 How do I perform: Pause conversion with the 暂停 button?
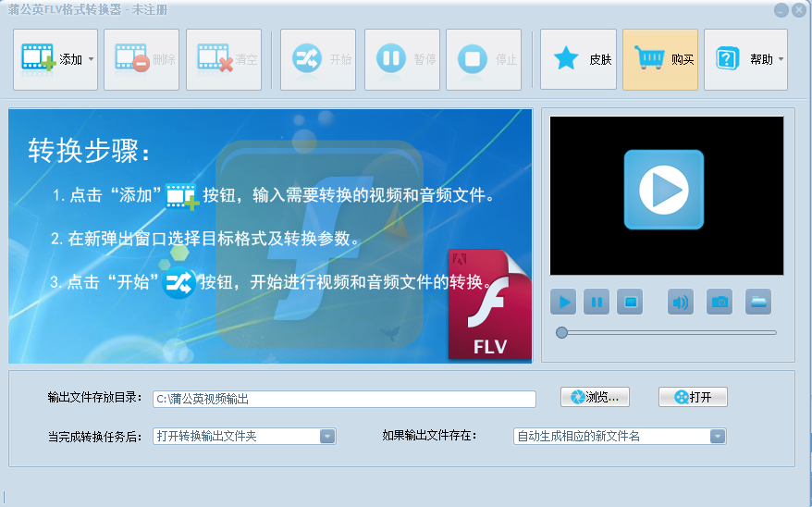pyautogui.click(x=402, y=59)
